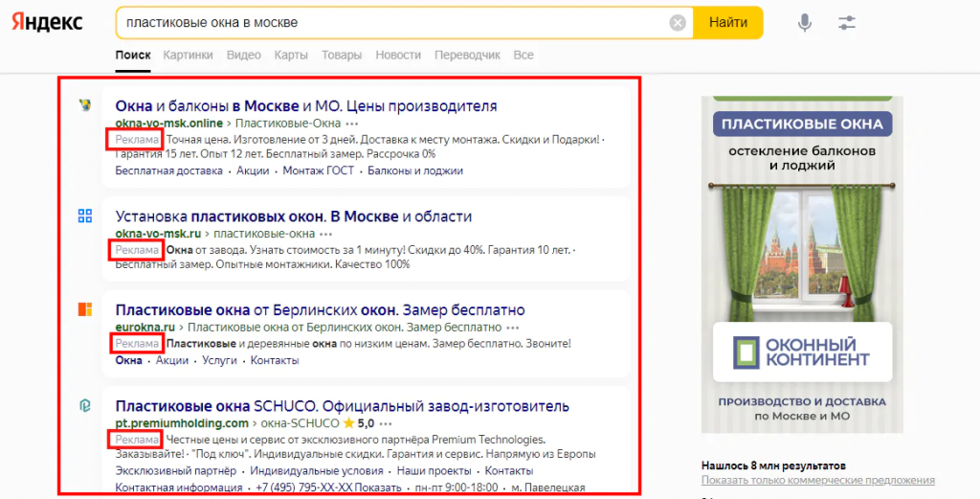Open the Контактная информация link
Screen dimensions: 980x499
(179, 488)
